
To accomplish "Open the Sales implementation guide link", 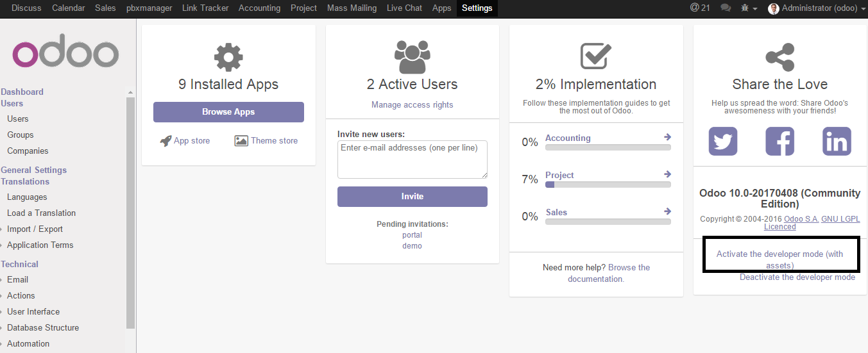I will pos(556,212).
